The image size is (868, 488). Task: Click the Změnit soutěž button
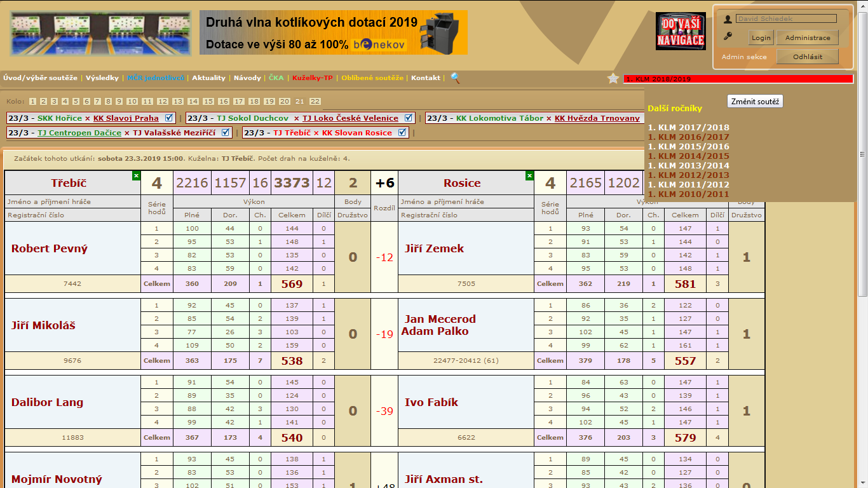tap(755, 101)
